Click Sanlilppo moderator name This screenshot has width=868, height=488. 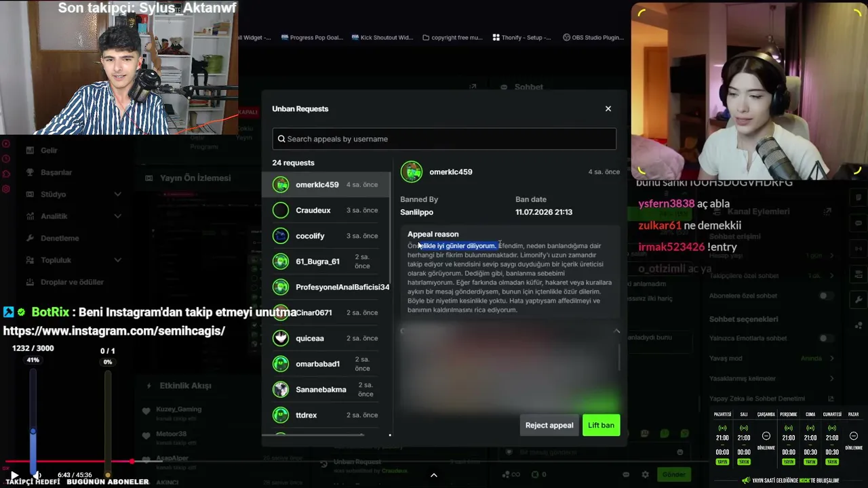coord(416,212)
